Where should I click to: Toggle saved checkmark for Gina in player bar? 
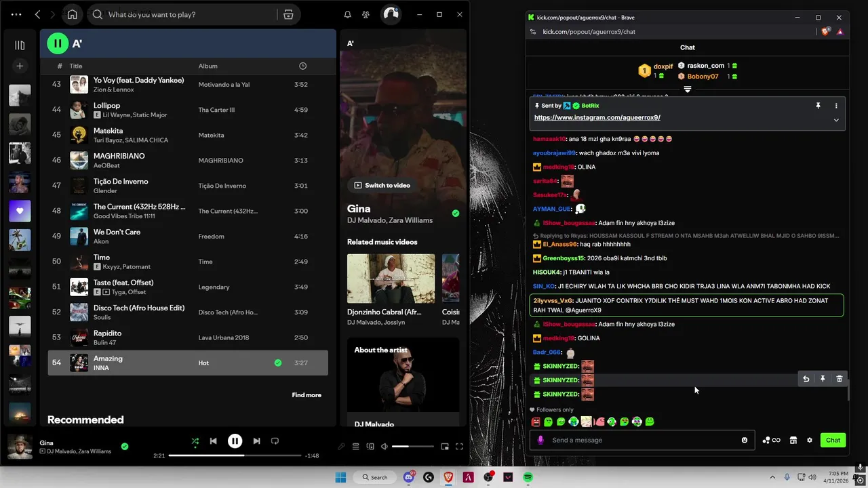tap(125, 447)
